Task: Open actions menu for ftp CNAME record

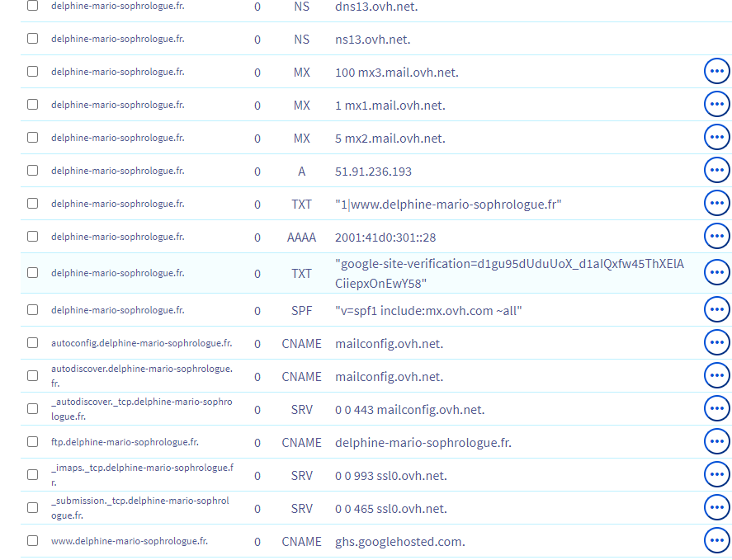Action: (716, 442)
